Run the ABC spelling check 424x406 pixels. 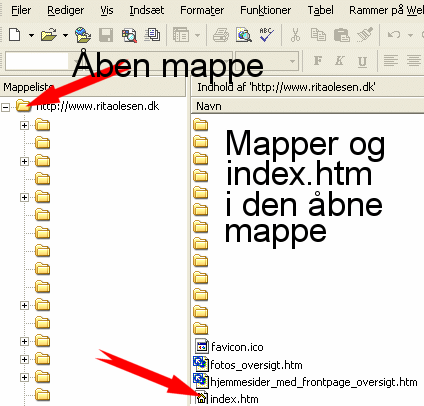(x=267, y=35)
